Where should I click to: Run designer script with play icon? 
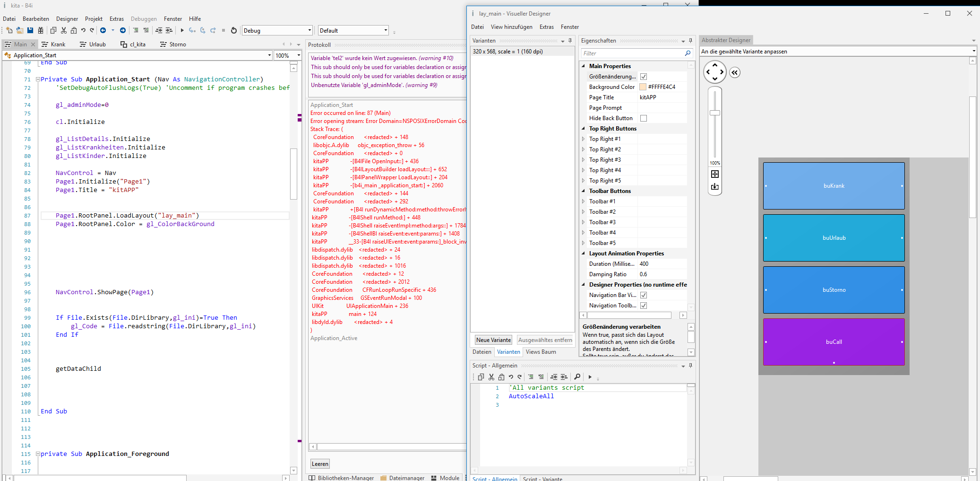590,377
